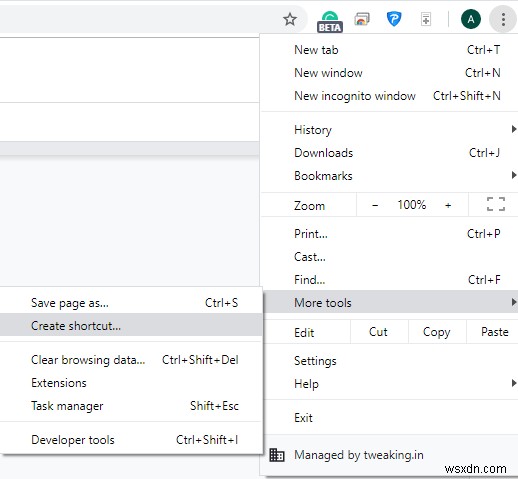This screenshot has height=479, width=518.
Task: Decrease zoom with the minus button
Action: tap(375, 205)
